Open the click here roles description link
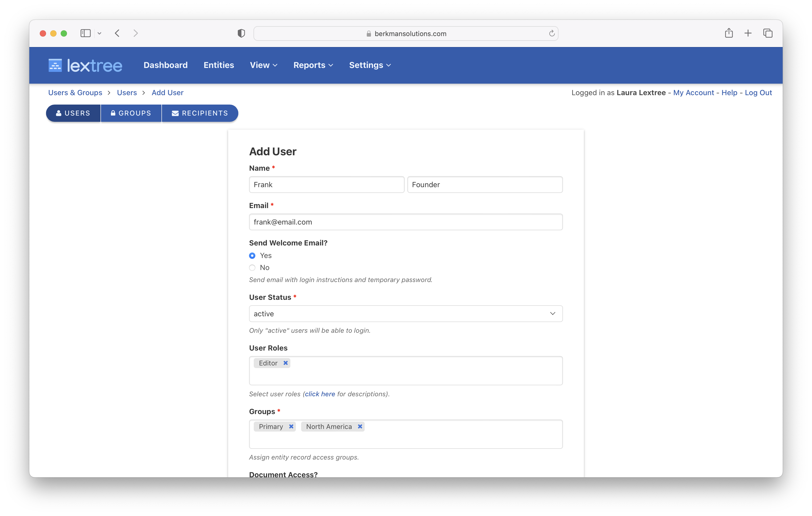Viewport: 812px width, 516px height. pyautogui.click(x=320, y=394)
